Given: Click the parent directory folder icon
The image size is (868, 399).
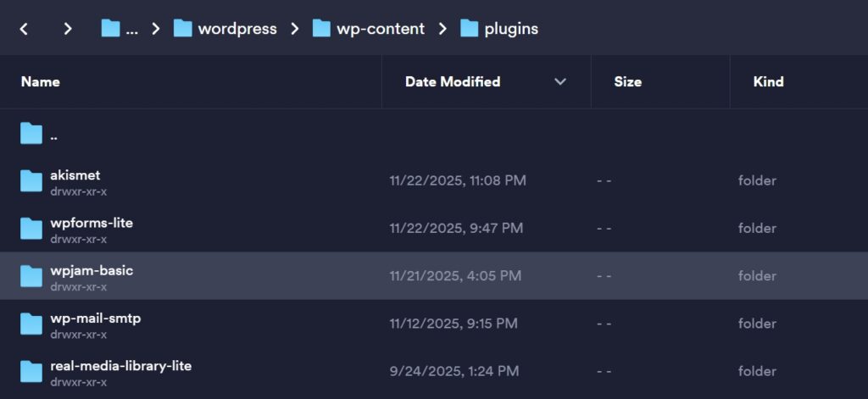Looking at the screenshot, I should pos(31,133).
